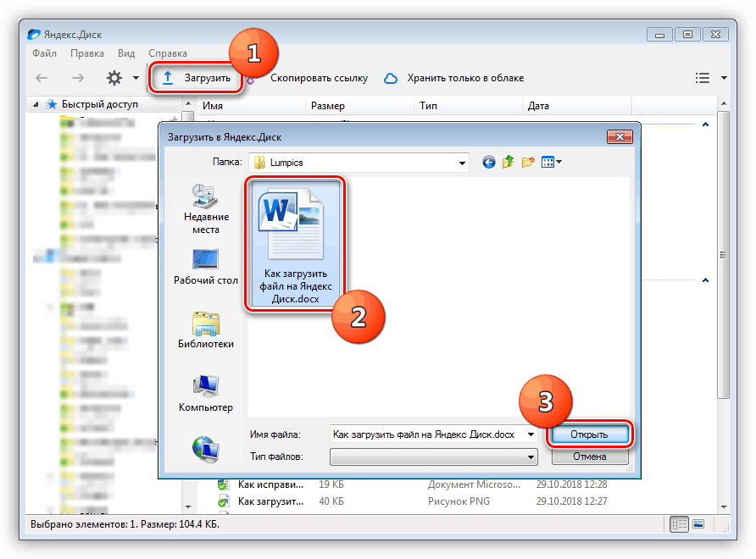Click the cloud icon Хранить только в облаке
Viewport: 756px width, 559px height.
pos(391,78)
